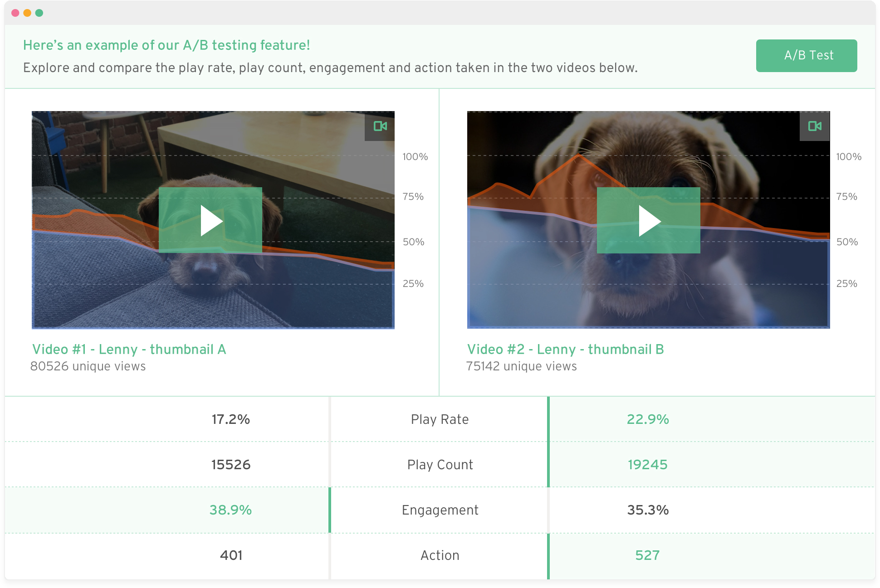The height and width of the screenshot is (588, 880).
Task: Open the Video #1 - Lenny - thumbnail A link
Action: (x=129, y=349)
